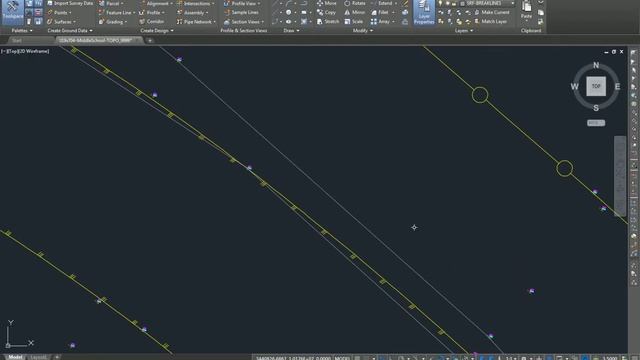Click Make Current layer button
The width and height of the screenshot is (640, 360).
[x=491, y=13]
